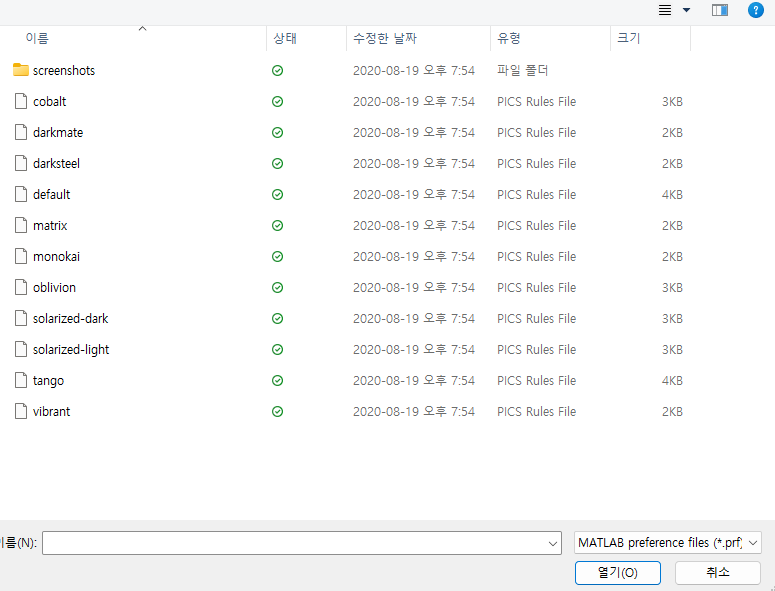Select the file named monokai

click(x=56, y=256)
